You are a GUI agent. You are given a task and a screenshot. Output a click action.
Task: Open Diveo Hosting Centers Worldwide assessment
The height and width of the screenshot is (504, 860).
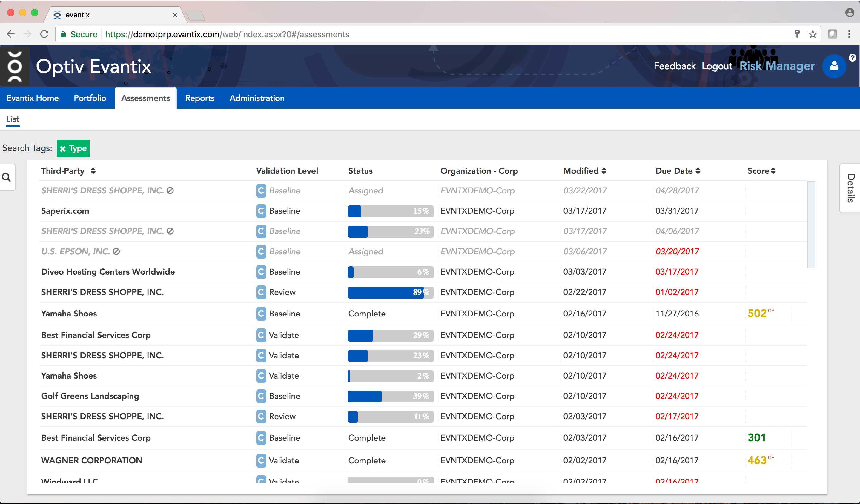[x=108, y=272]
